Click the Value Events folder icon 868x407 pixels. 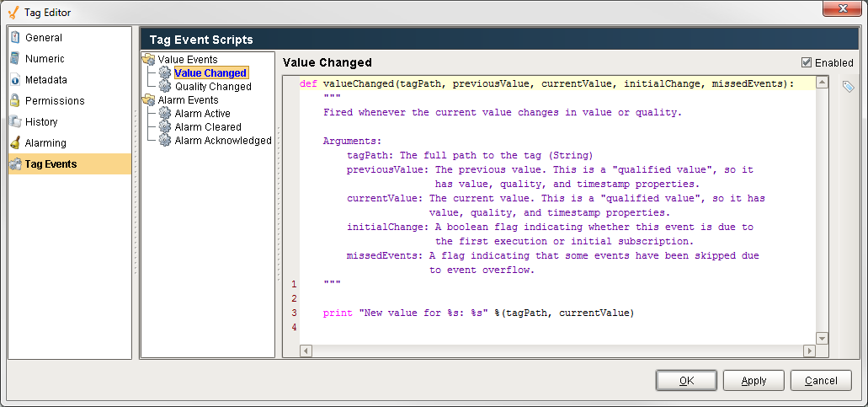[148, 59]
